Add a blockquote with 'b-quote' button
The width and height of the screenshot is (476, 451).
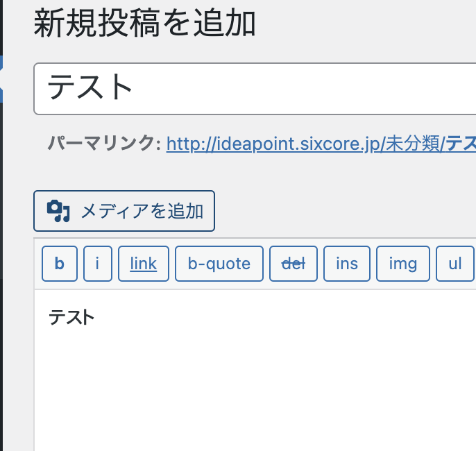219,264
